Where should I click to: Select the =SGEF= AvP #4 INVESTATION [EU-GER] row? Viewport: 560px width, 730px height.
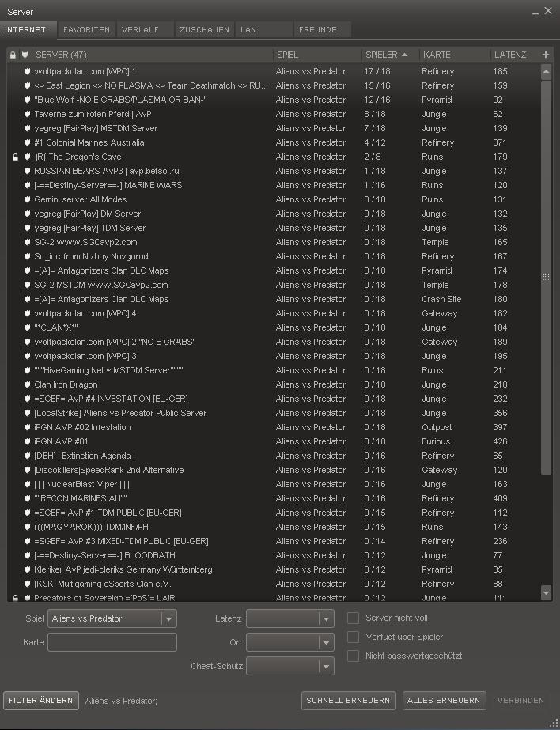(x=274, y=399)
